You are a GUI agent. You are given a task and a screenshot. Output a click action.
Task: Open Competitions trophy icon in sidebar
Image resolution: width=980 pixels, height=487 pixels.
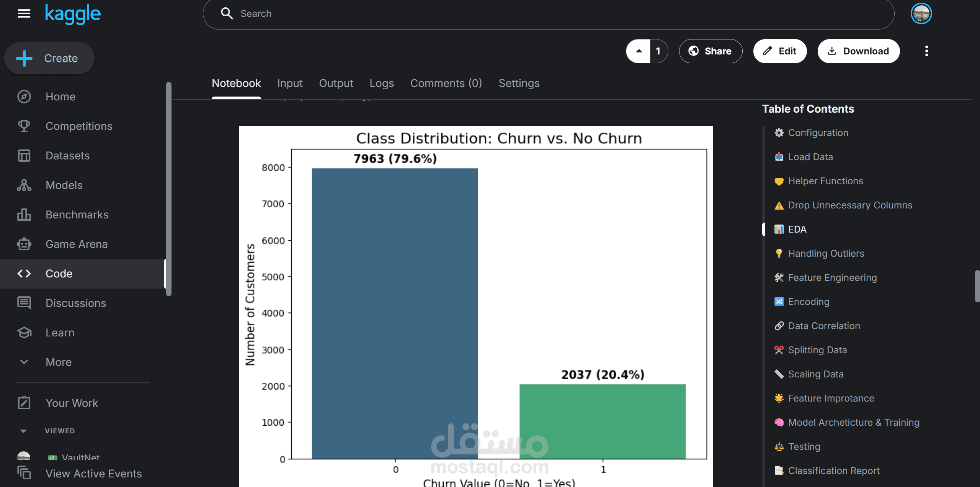coord(24,126)
